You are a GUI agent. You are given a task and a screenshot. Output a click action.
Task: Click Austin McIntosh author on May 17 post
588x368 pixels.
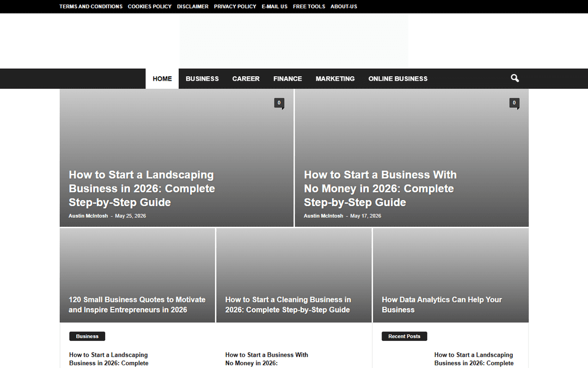pos(323,216)
